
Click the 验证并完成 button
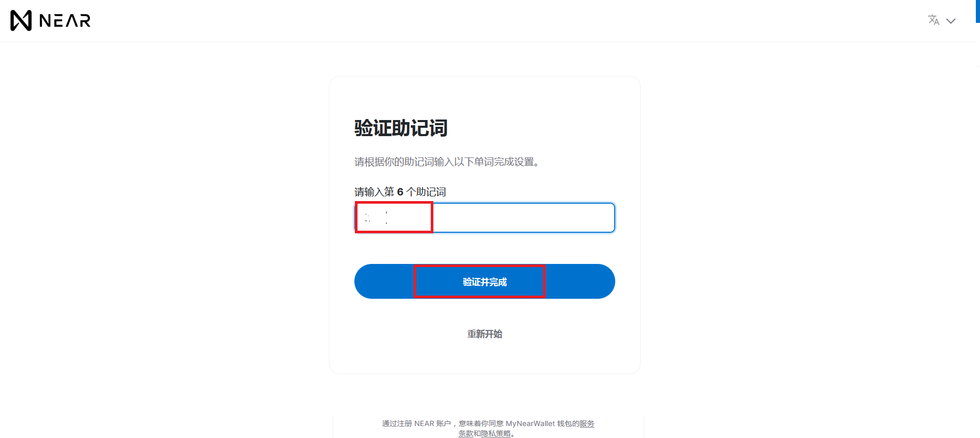(485, 282)
